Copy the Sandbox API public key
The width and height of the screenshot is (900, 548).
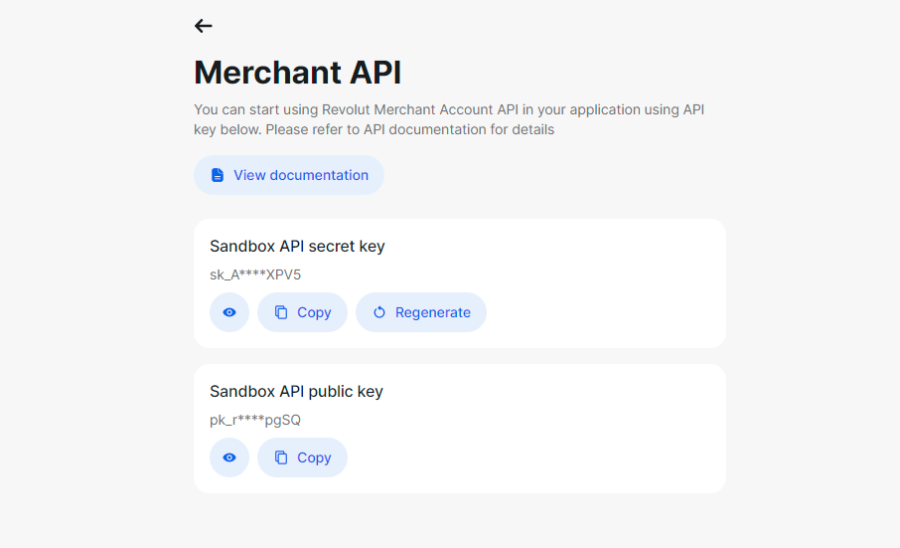(302, 457)
